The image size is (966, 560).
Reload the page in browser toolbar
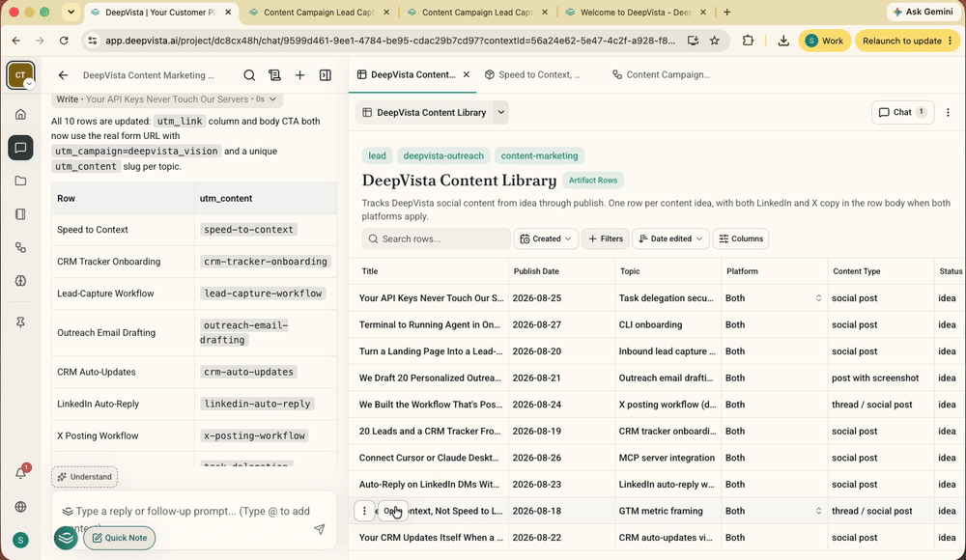pyautogui.click(x=64, y=41)
